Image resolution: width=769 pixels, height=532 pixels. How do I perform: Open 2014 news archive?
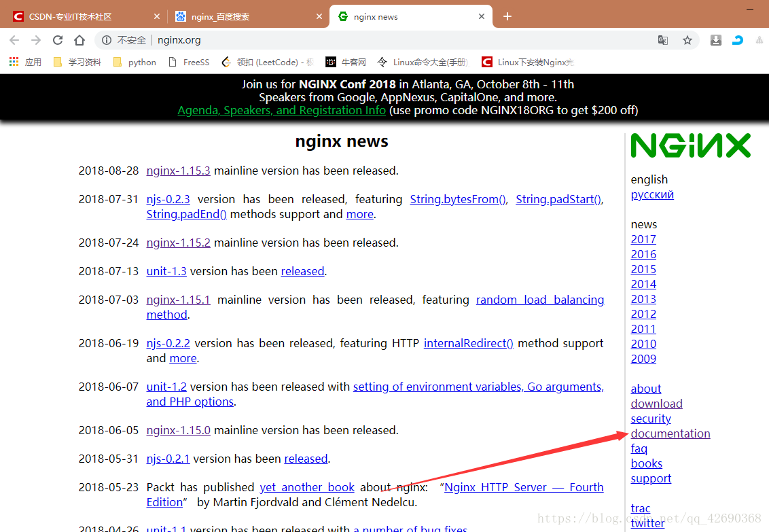[643, 285]
